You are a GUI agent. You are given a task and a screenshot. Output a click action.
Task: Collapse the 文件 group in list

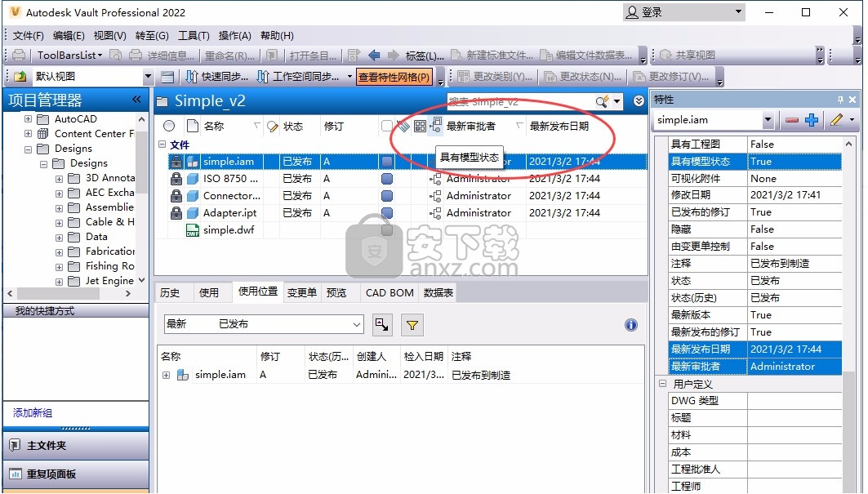(162, 144)
